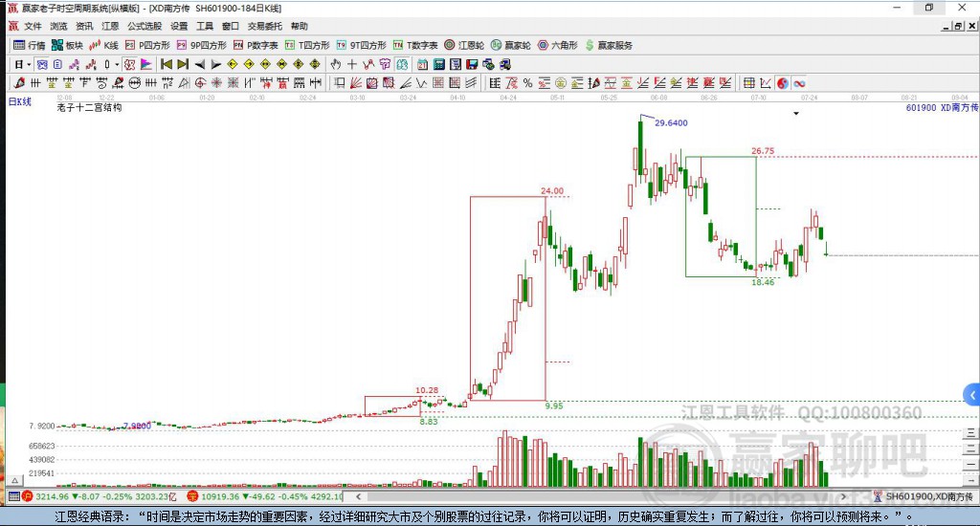Image resolution: width=980 pixels, height=526 pixels.
Task: Open the 交易委托 menu
Action: point(264,26)
